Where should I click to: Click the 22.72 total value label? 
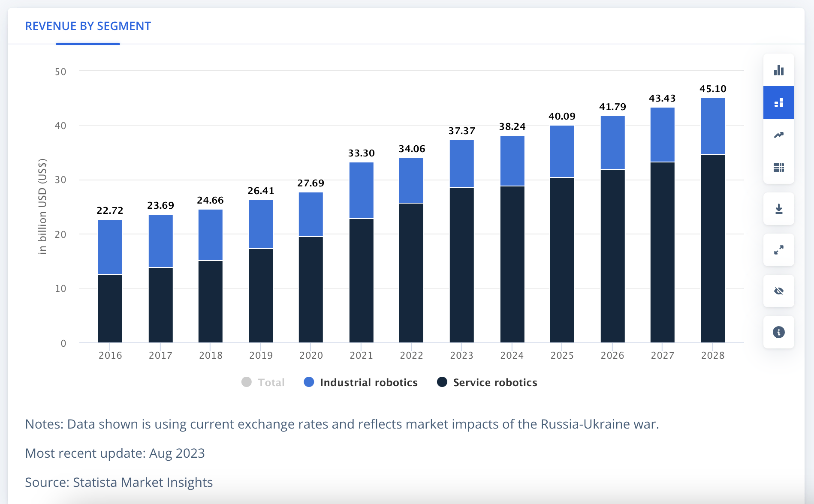pos(110,210)
